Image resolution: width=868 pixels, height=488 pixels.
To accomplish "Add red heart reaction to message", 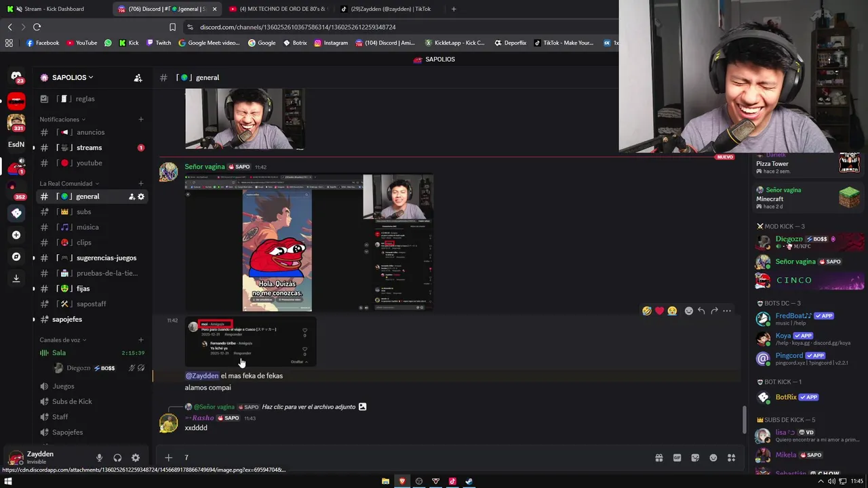I will pos(659,311).
